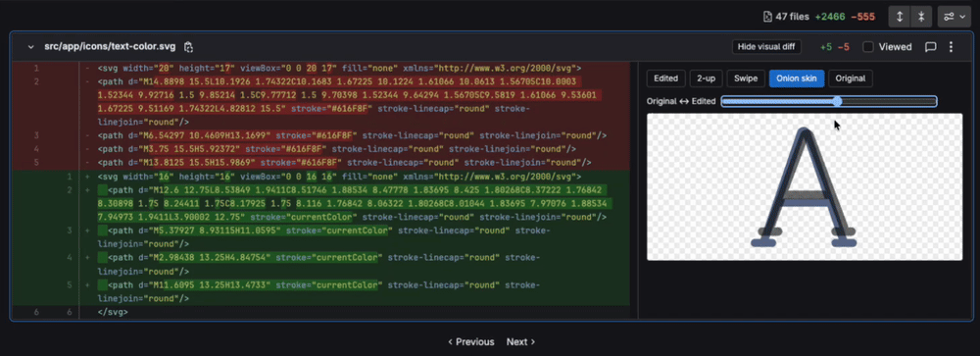This screenshot has height=356, width=980.
Task: Open the file comment icon
Action: click(x=930, y=47)
